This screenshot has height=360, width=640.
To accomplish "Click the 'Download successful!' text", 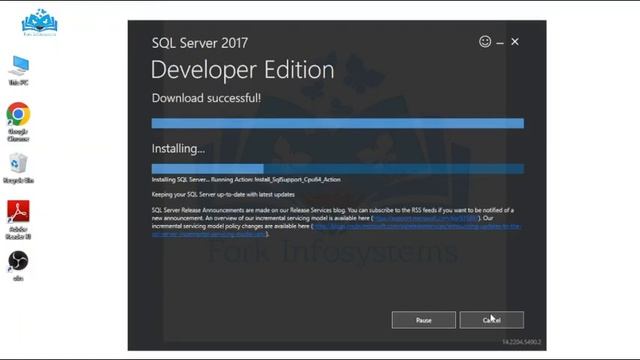I will click(206, 98).
